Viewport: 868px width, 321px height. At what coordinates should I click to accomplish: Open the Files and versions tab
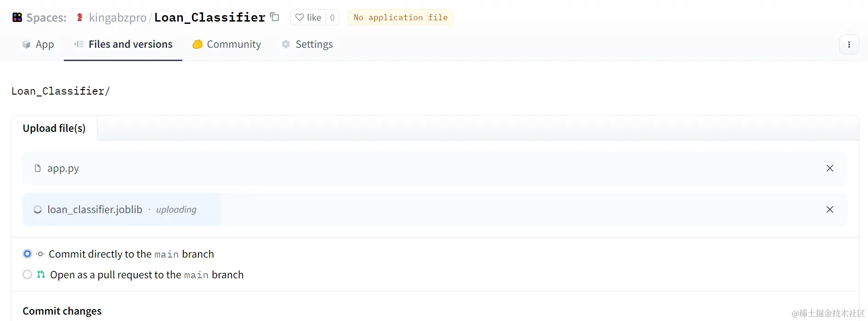123,45
